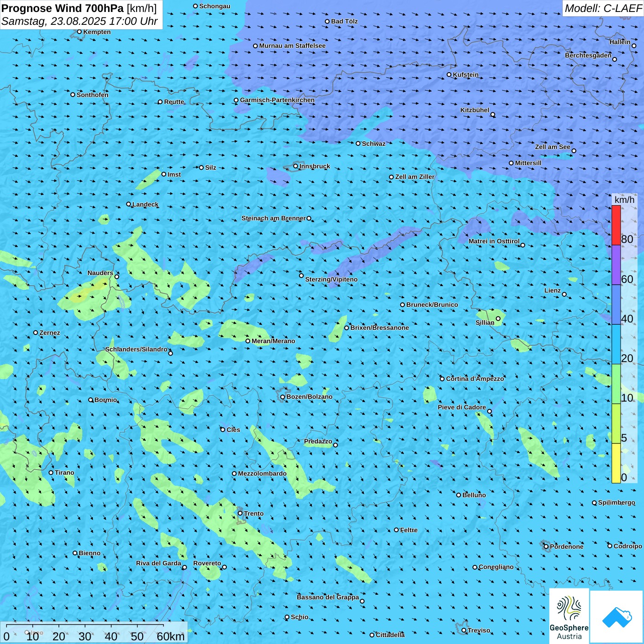644x644 pixels.
Task: Click the Cles label
Action: point(233,430)
